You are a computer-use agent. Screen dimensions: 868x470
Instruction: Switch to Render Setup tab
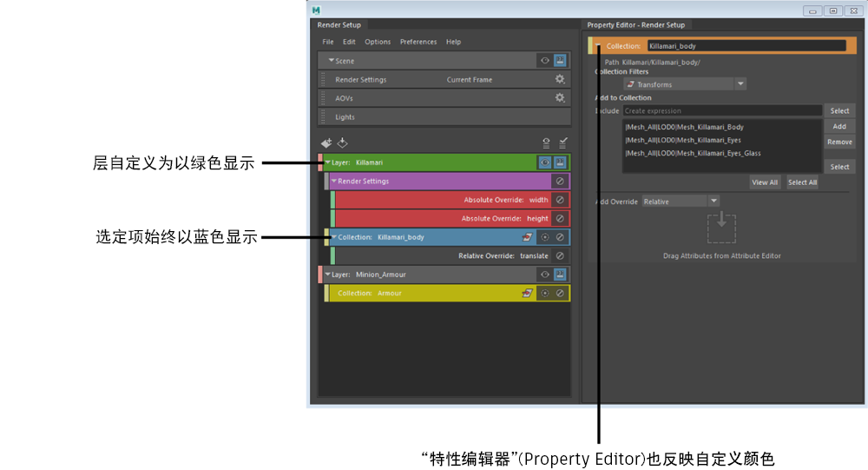tap(339, 25)
